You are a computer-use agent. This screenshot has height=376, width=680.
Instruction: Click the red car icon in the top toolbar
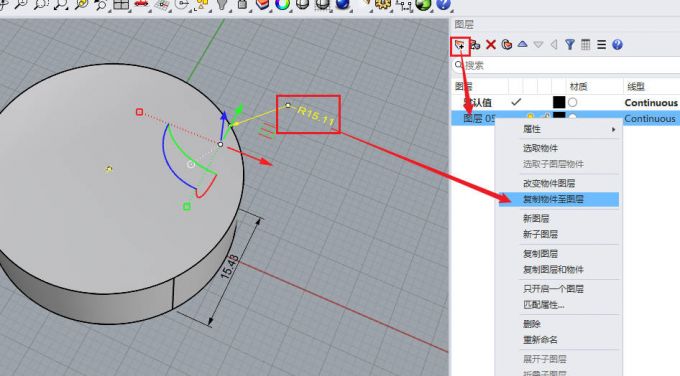pyautogui.click(x=141, y=4)
